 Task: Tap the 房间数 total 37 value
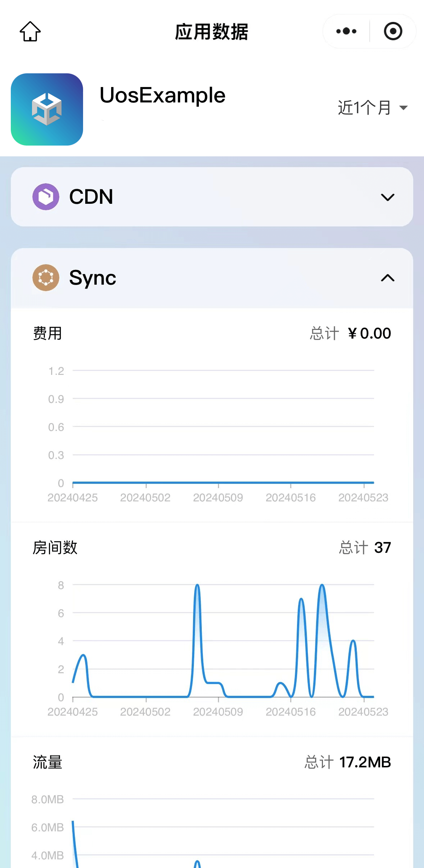[382, 548]
